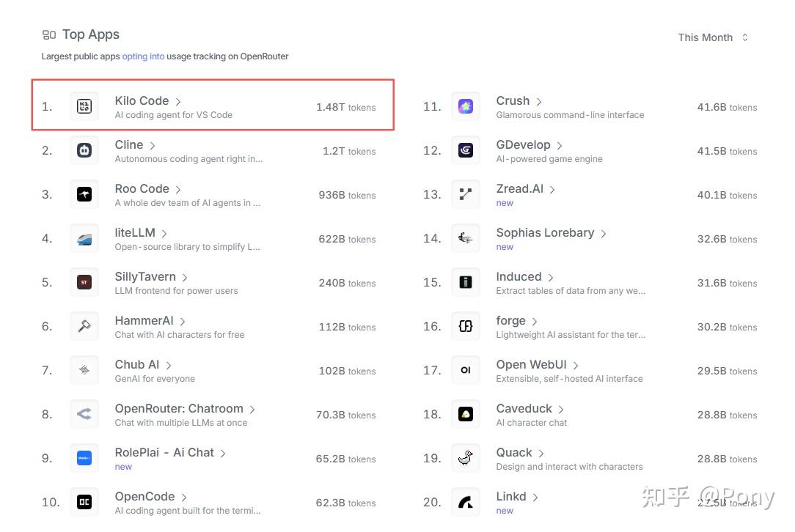Click the 'Glamorous command-line interface' description

pos(570,115)
